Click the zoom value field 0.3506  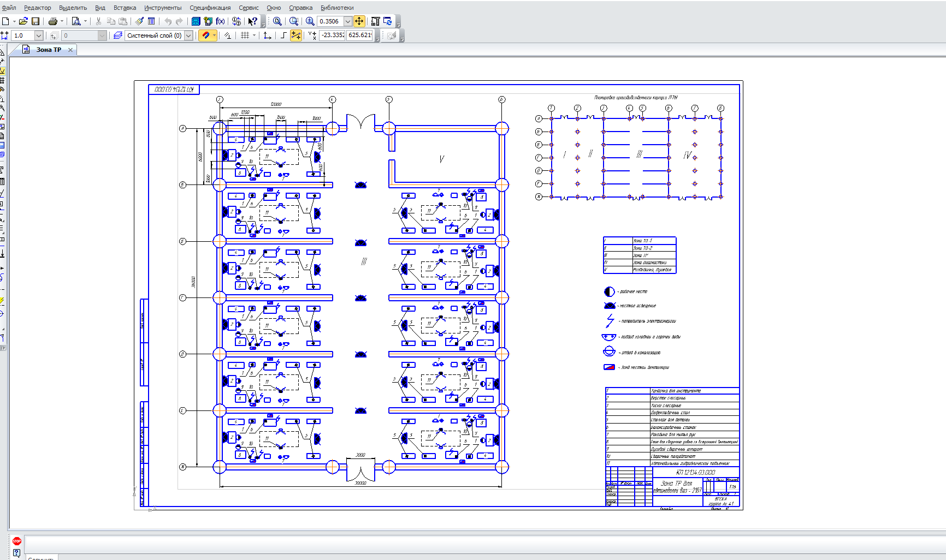(330, 21)
